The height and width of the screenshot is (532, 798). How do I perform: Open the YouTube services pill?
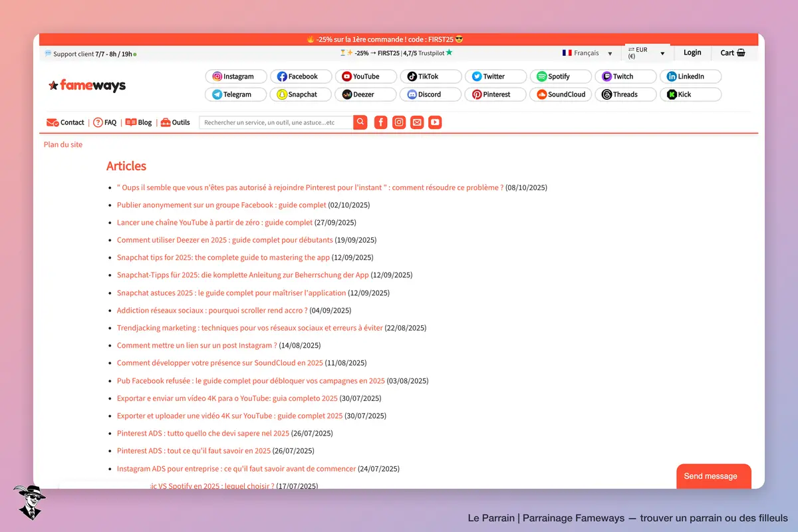point(366,76)
